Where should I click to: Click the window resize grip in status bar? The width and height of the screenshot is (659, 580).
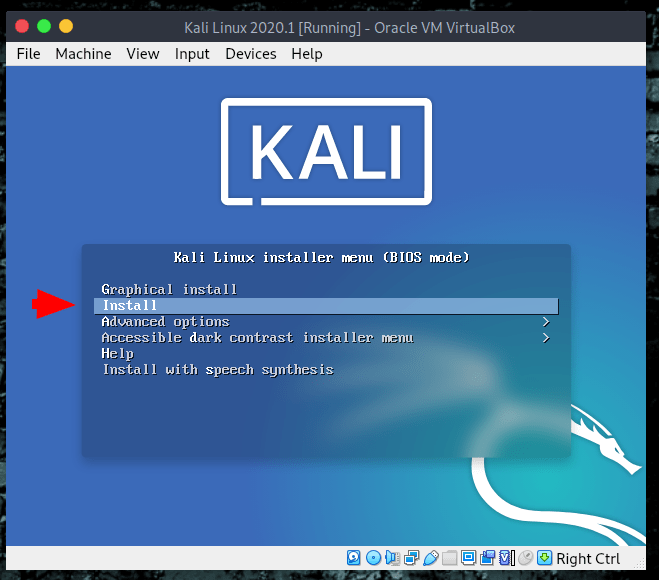[x=641, y=564]
